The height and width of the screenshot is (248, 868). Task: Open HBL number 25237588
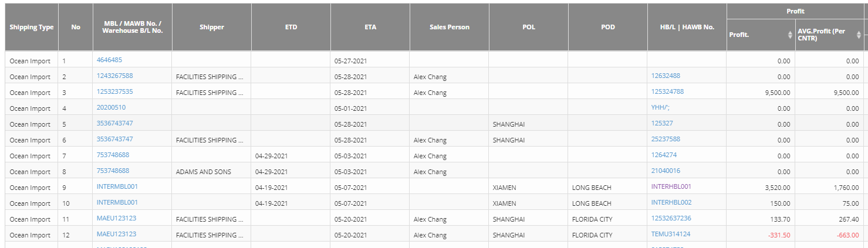coord(666,139)
